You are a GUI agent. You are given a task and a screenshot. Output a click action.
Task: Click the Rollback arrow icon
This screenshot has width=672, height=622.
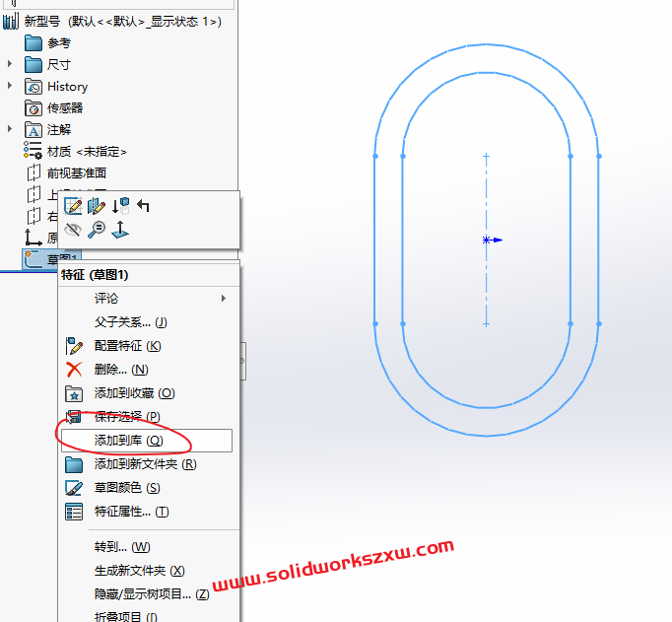pos(143,206)
